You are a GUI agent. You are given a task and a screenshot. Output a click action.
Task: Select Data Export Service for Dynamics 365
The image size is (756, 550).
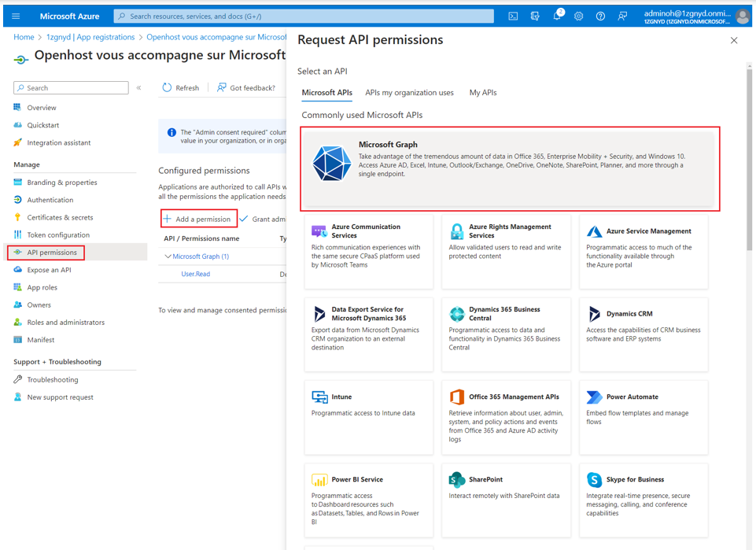tap(369, 334)
